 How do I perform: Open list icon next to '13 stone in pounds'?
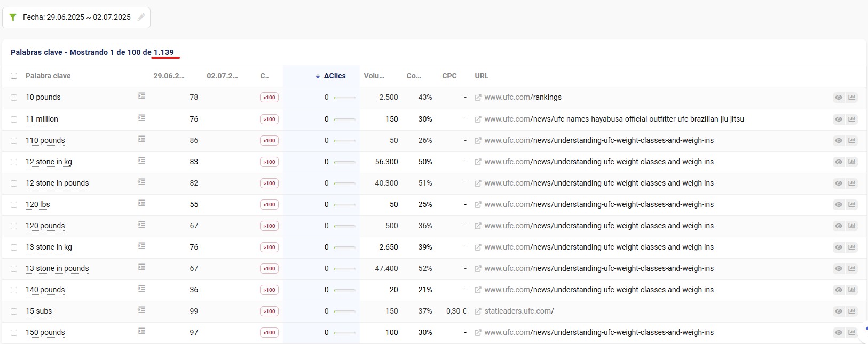(141, 267)
